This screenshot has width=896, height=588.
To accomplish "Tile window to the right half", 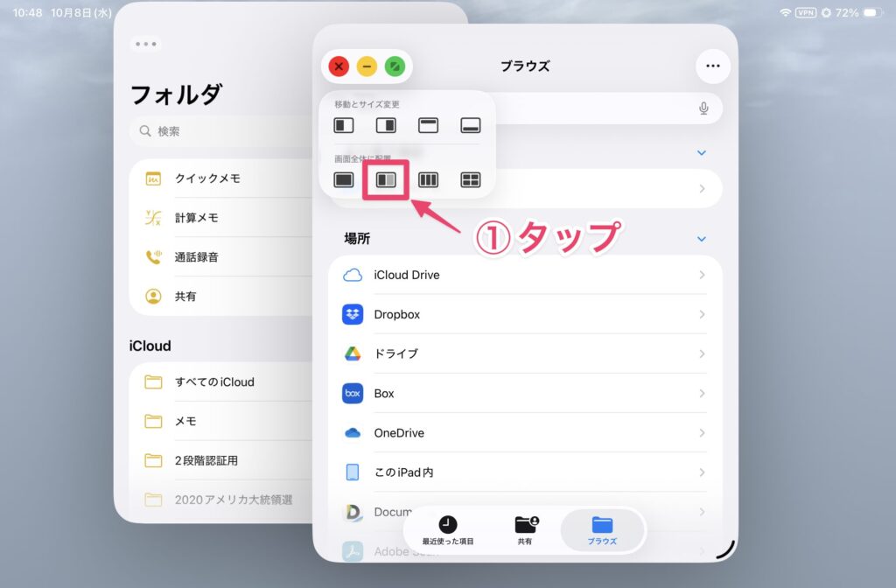I will [386, 125].
